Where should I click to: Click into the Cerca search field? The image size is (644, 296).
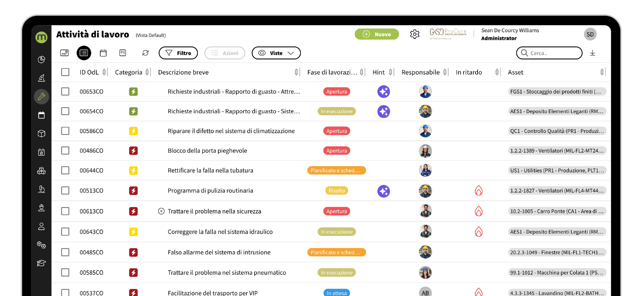pyautogui.click(x=553, y=53)
